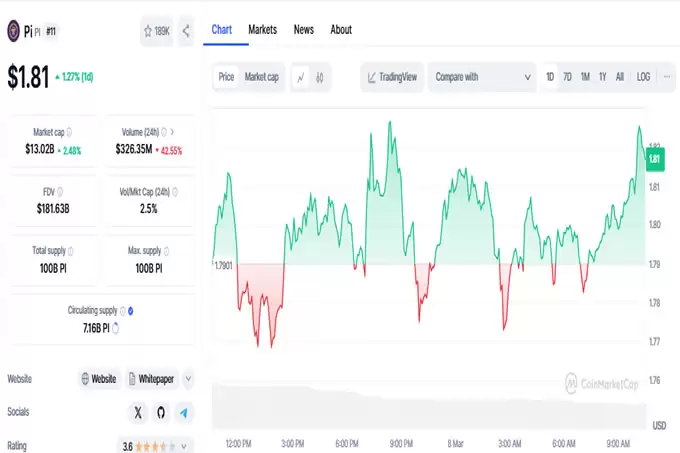680x453 pixels.
Task: Open the News tab
Action: pyautogui.click(x=303, y=30)
